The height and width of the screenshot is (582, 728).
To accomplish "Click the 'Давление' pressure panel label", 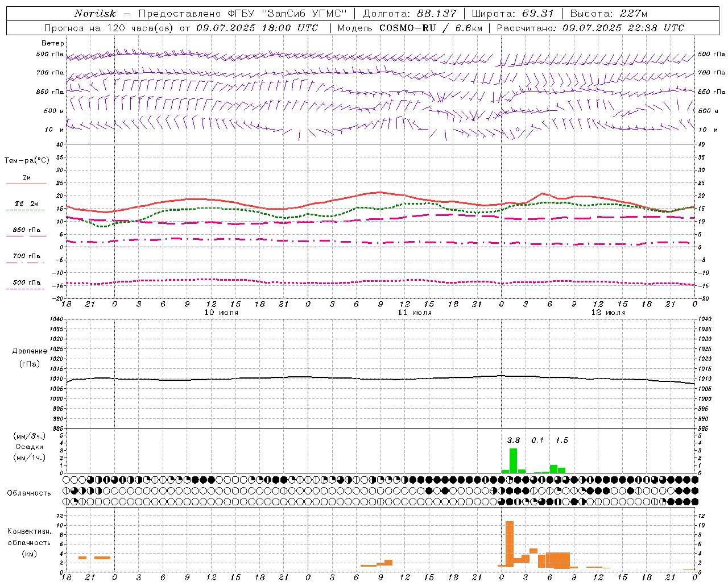I will click(30, 351).
